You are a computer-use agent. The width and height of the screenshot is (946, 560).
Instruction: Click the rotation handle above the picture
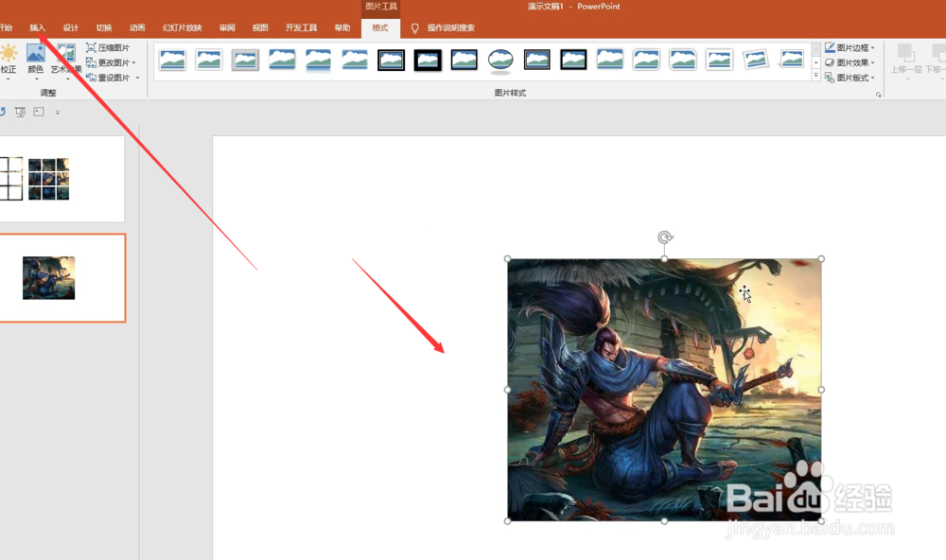[665, 237]
